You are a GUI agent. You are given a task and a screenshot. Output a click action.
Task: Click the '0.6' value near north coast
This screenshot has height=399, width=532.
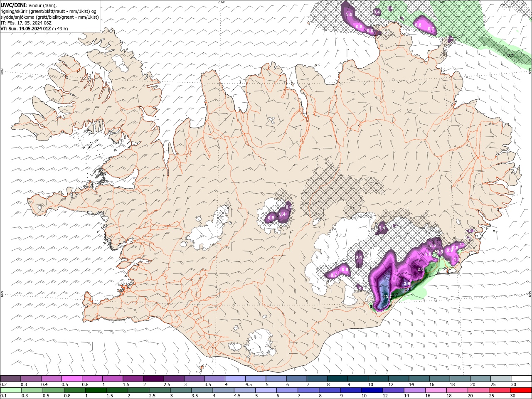click(370, 31)
